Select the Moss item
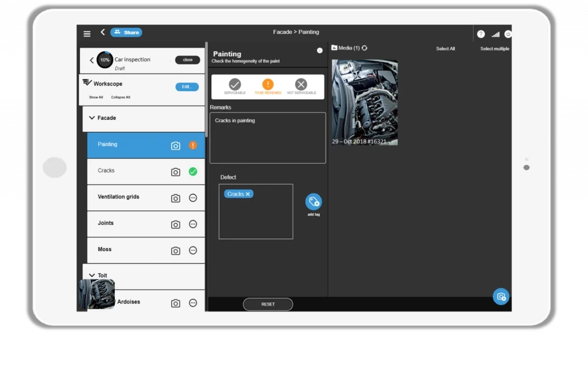 [x=146, y=250]
